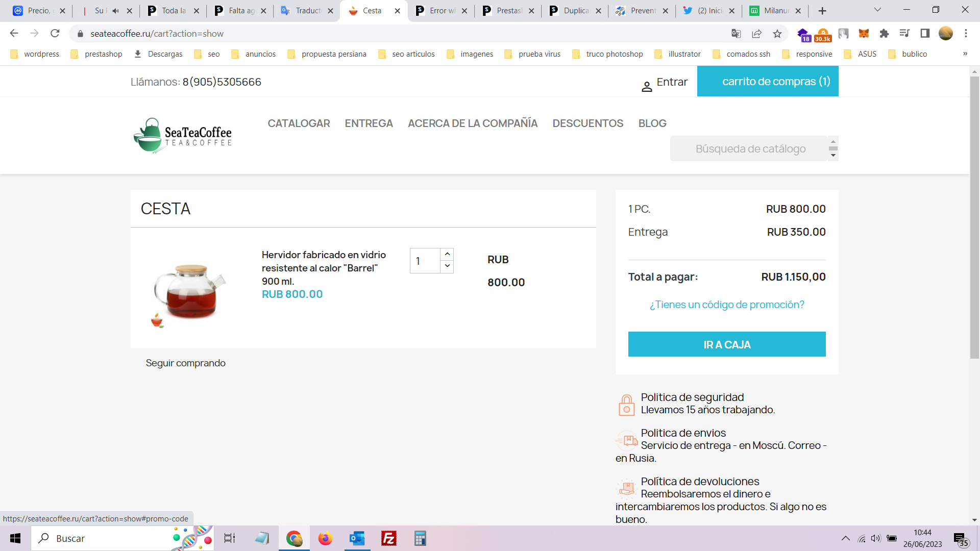Click the IR A CAJA button

coord(726,344)
